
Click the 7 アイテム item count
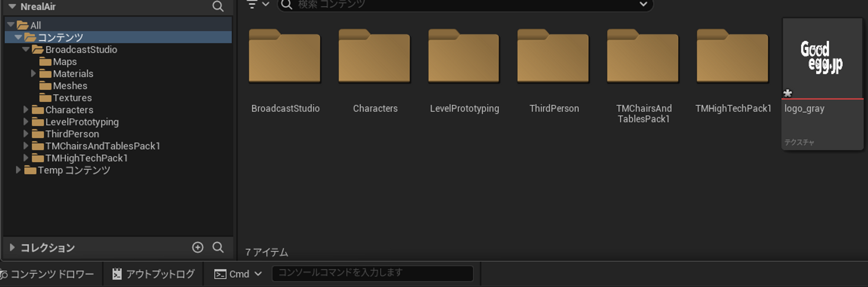pyautogui.click(x=266, y=252)
